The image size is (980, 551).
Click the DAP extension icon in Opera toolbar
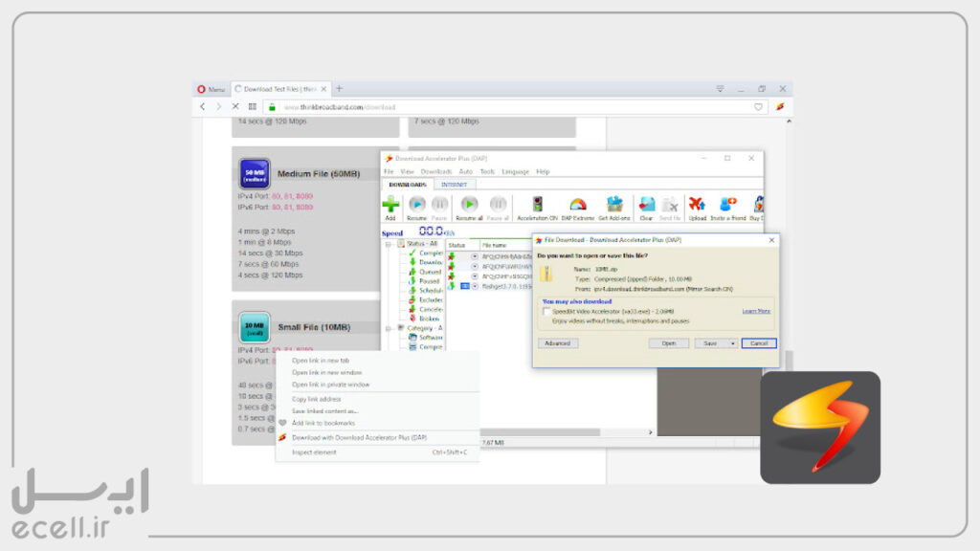pos(780,107)
